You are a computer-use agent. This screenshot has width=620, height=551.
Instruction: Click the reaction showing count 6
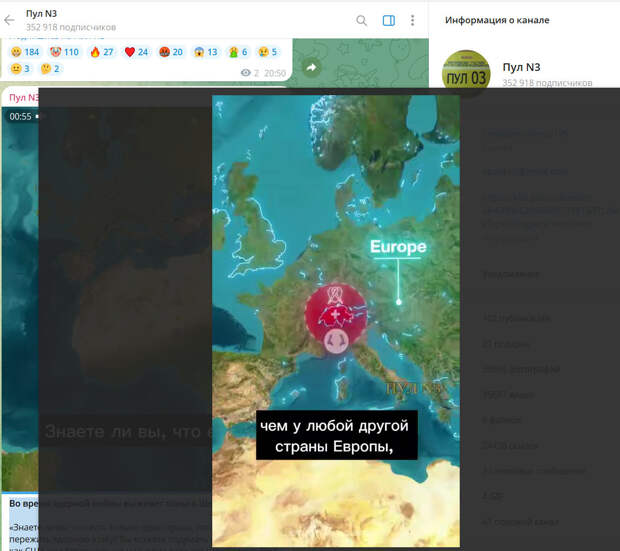[x=238, y=52]
